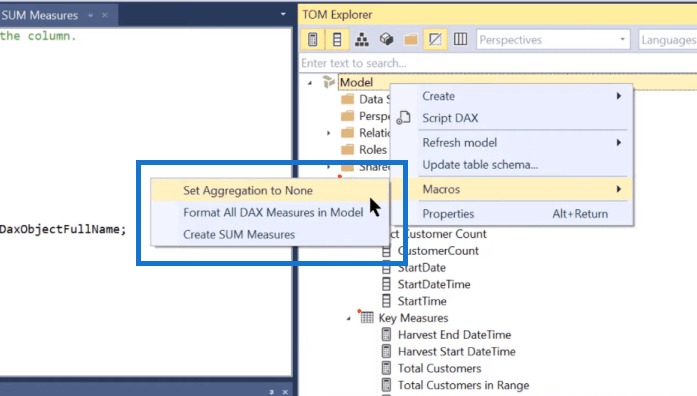Select the Harvest End DateTime measure
Screen dimensions: 697x396
pyautogui.click(x=454, y=335)
